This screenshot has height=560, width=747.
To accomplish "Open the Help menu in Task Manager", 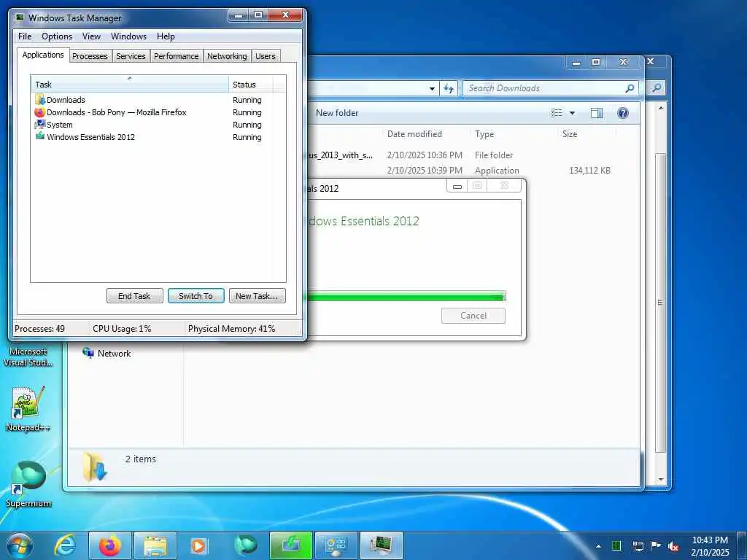I will 166,36.
